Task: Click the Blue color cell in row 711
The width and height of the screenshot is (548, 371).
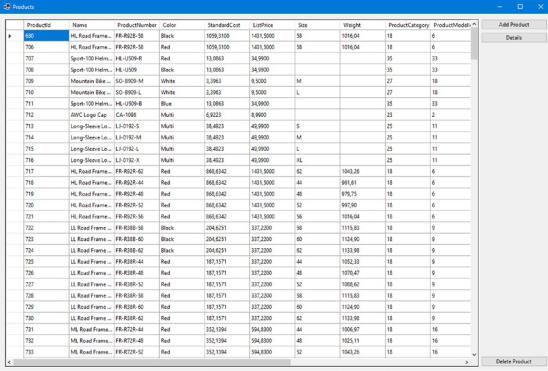Action: pyautogui.click(x=182, y=103)
